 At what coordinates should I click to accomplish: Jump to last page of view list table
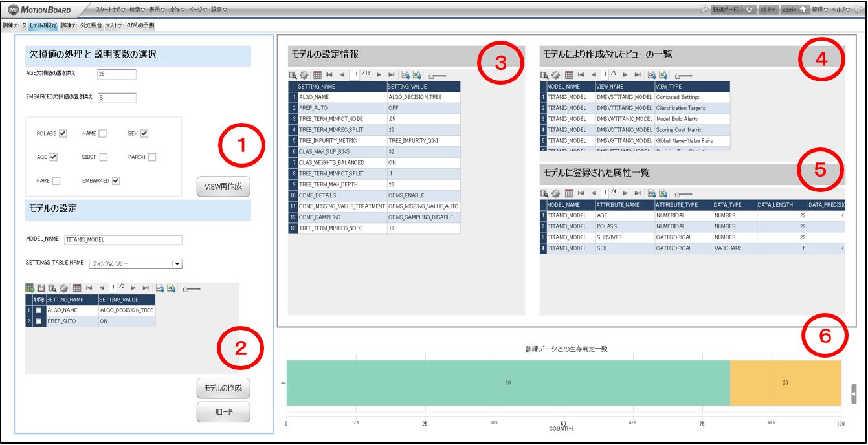click(x=638, y=75)
